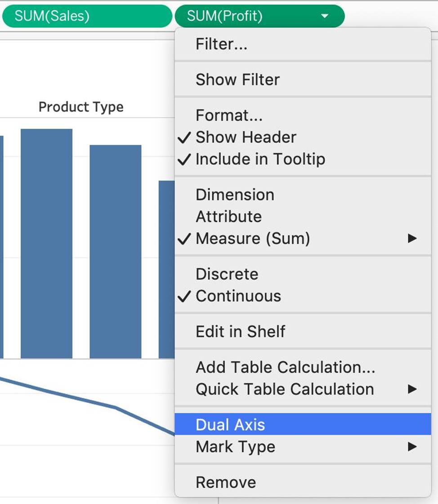Select Show Filter menu option

pos(237,80)
